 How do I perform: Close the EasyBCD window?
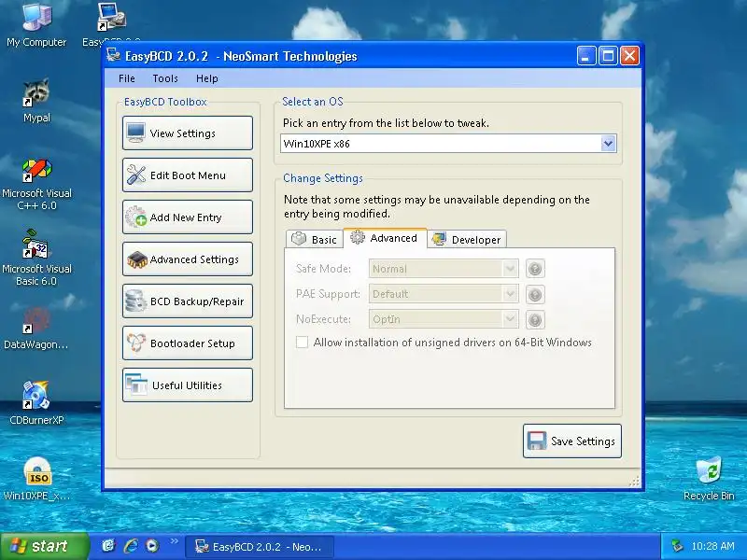pos(629,56)
